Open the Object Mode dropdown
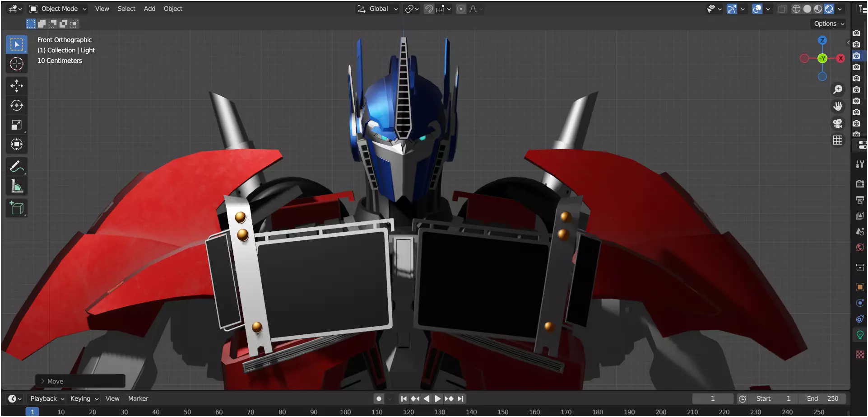This screenshot has height=417, width=868. [58, 9]
